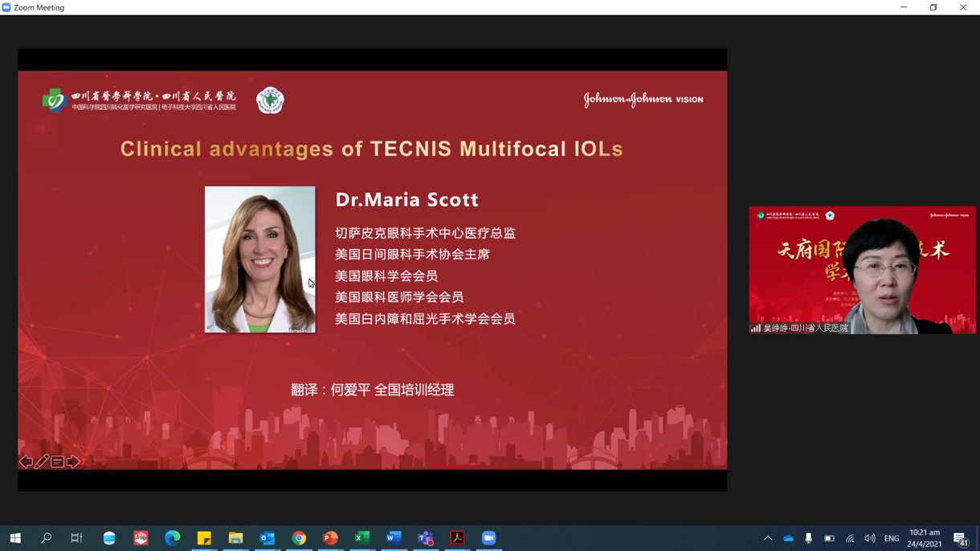Switch to PowerPoint on the taskbar
This screenshot has width=980, height=551.
coord(330,538)
